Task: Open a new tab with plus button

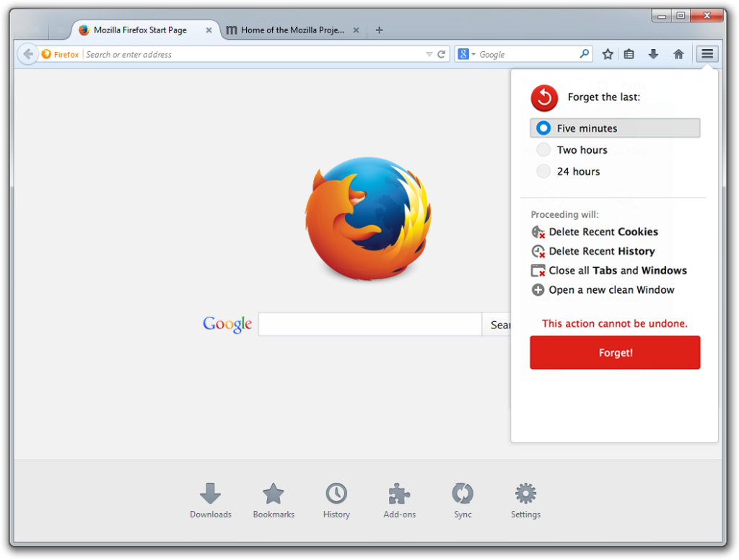Action: pyautogui.click(x=380, y=30)
